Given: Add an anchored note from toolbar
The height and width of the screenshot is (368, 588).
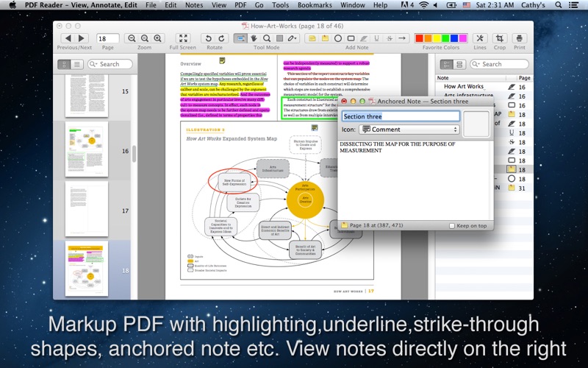Looking at the screenshot, I should [x=325, y=38].
